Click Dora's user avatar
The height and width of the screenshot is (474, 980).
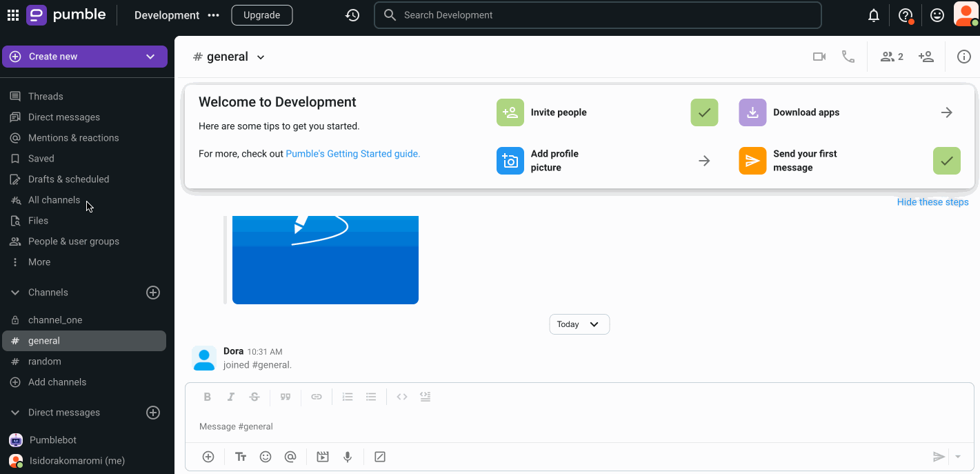point(204,358)
